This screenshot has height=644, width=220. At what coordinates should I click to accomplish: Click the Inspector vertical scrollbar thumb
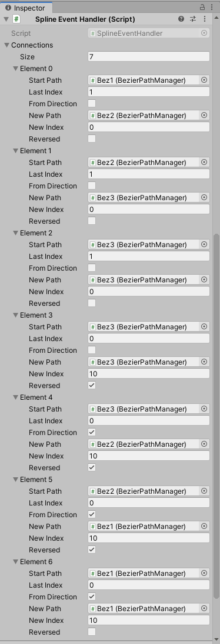(216, 416)
